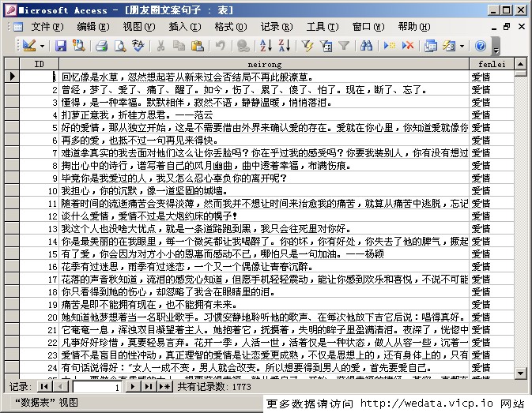Apply filter funnel icon
Viewport: 532px width, 413px height.
point(344,45)
